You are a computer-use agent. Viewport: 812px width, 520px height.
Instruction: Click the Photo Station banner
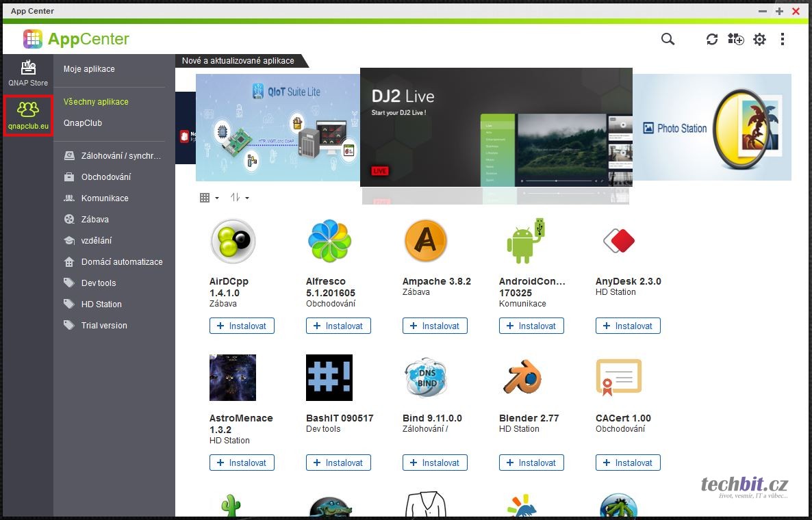[712, 128]
